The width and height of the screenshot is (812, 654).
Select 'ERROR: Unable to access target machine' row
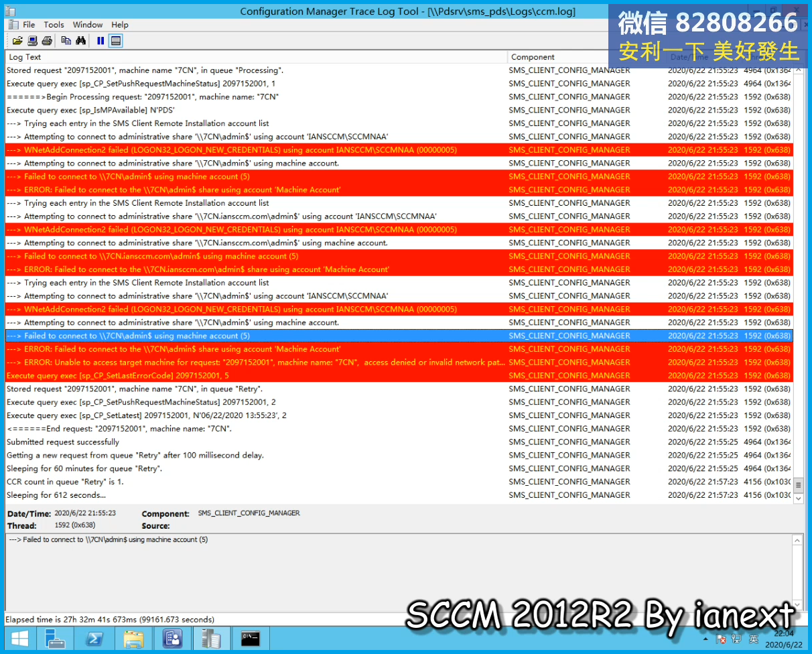coord(399,363)
